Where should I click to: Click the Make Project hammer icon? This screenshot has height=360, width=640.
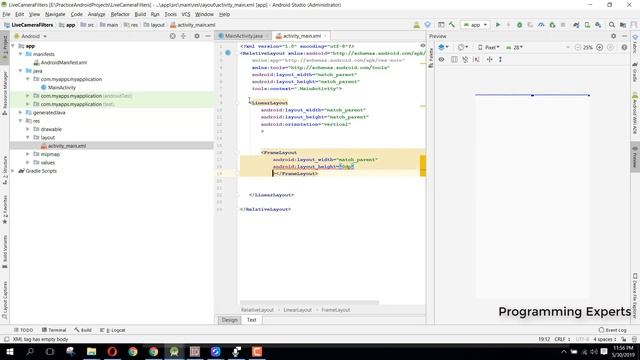click(x=452, y=25)
